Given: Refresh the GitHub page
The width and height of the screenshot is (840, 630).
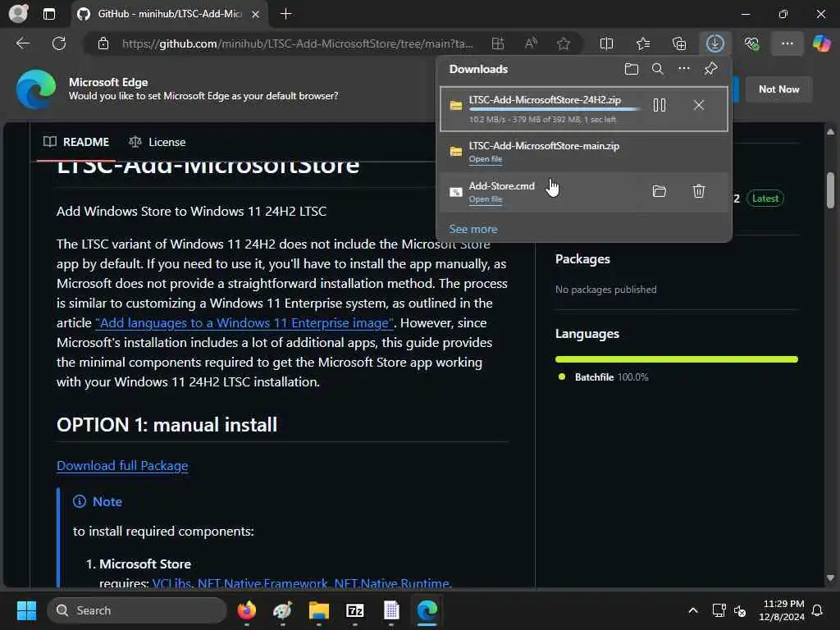Looking at the screenshot, I should click(59, 43).
